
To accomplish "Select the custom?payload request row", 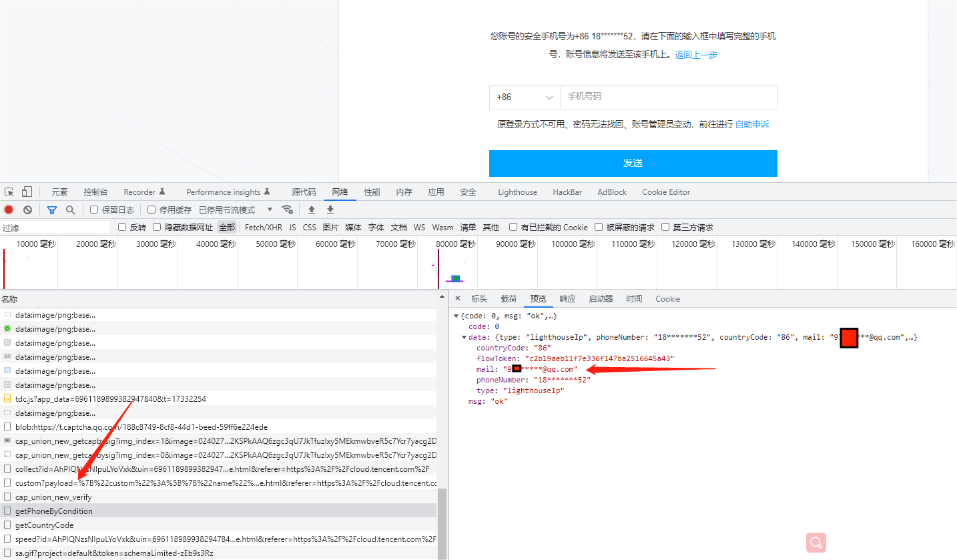I will [x=218, y=483].
